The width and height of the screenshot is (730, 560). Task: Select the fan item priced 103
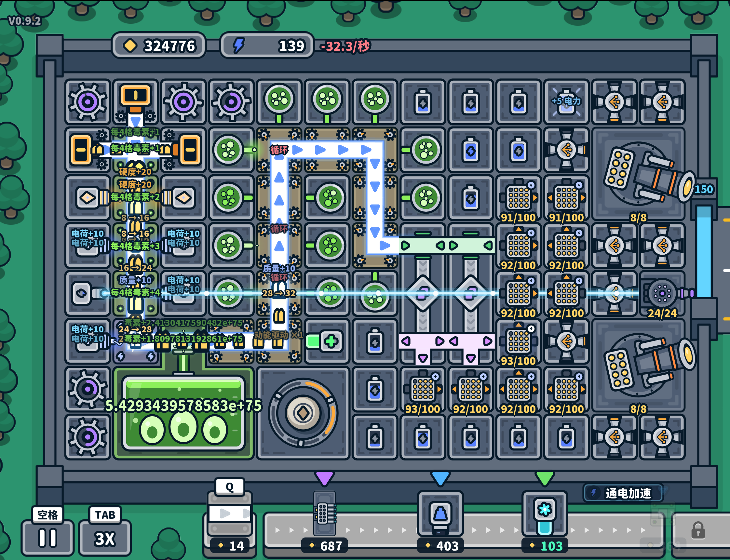pyautogui.click(x=545, y=514)
